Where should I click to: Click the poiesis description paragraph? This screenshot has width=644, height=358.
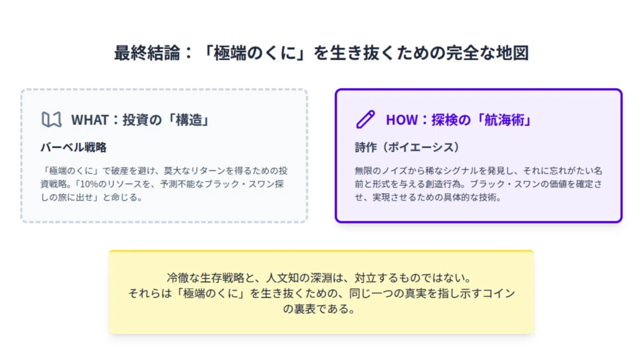pyautogui.click(x=478, y=184)
